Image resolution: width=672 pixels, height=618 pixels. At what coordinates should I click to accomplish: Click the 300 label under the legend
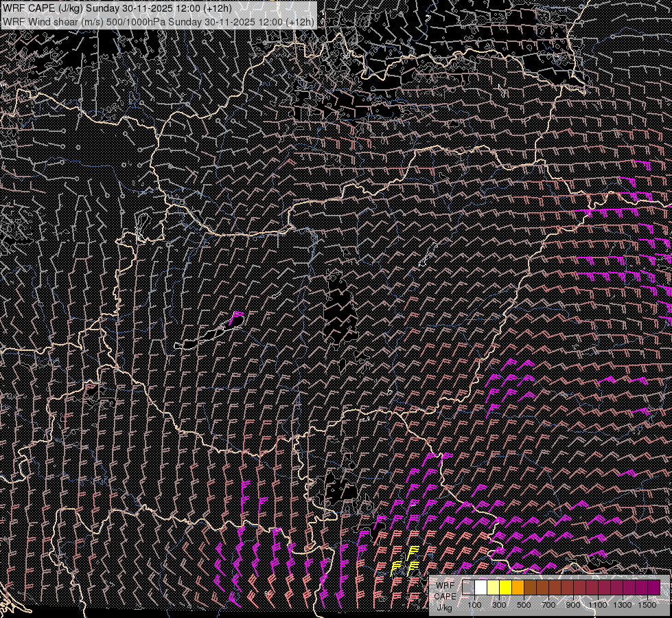pos(499,605)
